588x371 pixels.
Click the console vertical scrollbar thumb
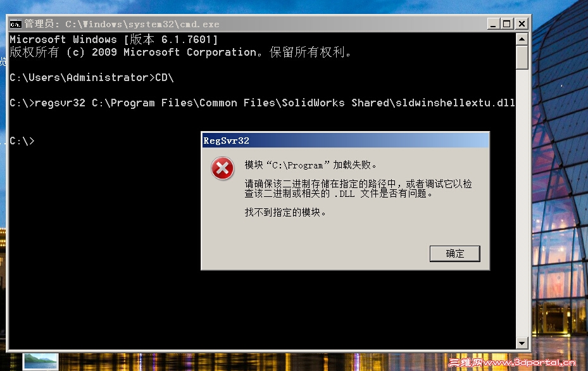522,58
